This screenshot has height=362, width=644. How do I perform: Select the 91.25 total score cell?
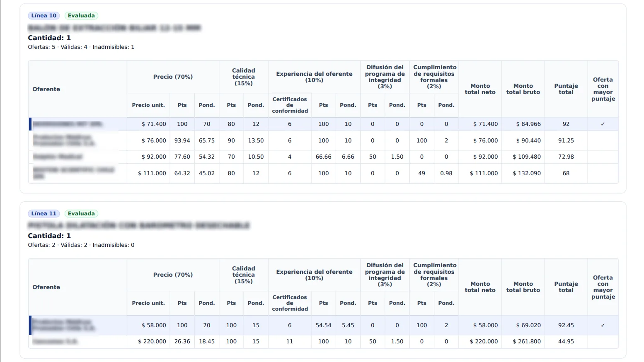(566, 140)
